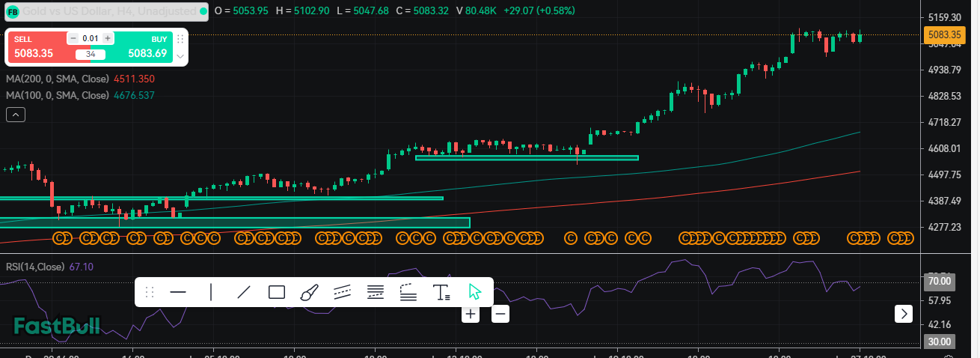Image resolution: width=980 pixels, height=358 pixels.
Task: Decrease lot size with minus stepper
Action: pyautogui.click(x=73, y=38)
